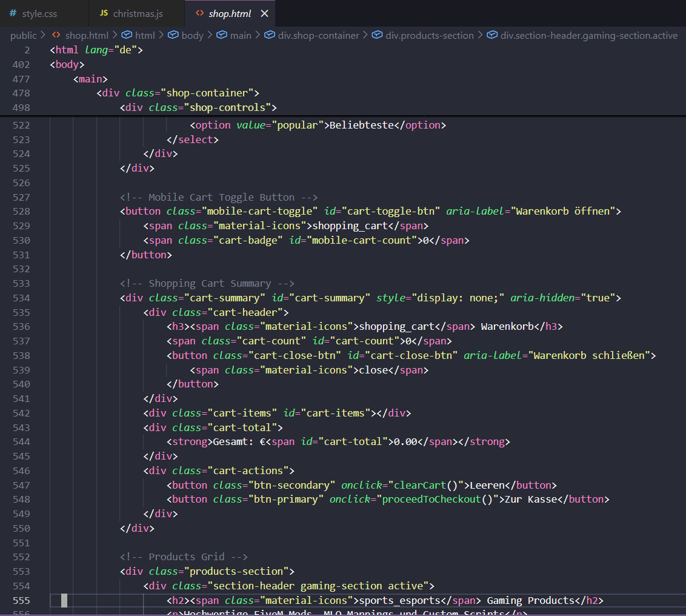
Task: Click line number 534 in the gutter
Action: pyautogui.click(x=21, y=298)
